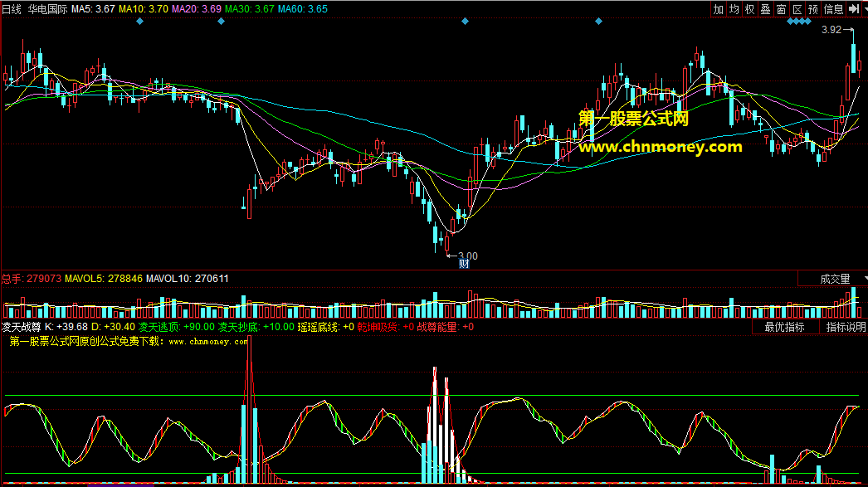This screenshot has width=868, height=487.
Task: Click the 权 (ex-rights adjust) toolbar button
Action: click(x=749, y=9)
